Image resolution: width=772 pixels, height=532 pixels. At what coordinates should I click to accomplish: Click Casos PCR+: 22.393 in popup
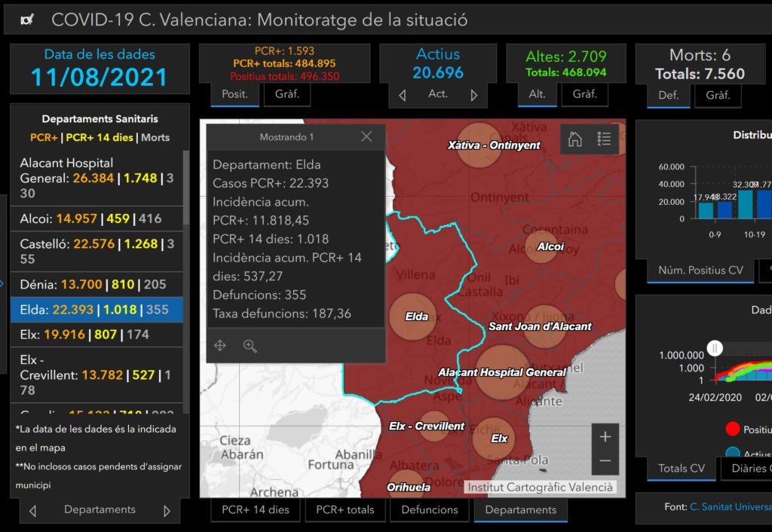coord(271,183)
